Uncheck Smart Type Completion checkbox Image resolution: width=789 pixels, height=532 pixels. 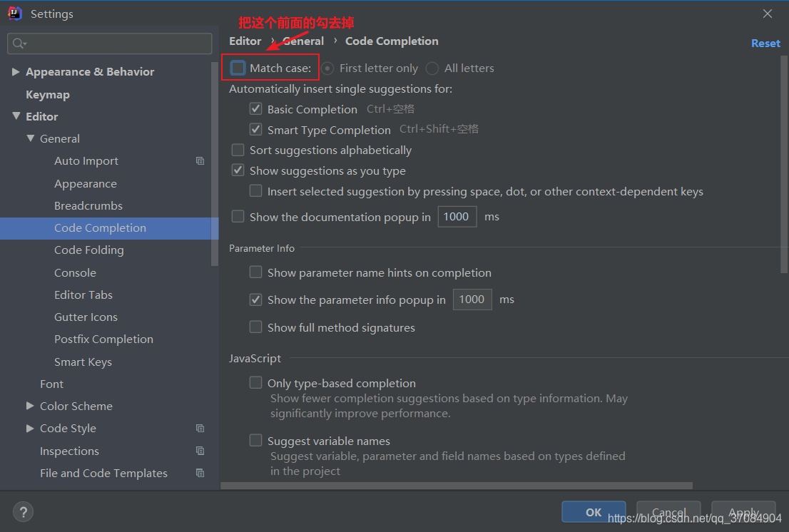[255, 130]
